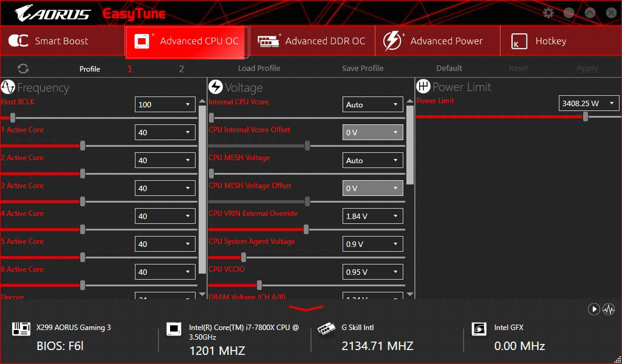This screenshot has height=364, width=622.
Task: Click the motherboard icon beside X299 AORUS
Action: [21, 329]
